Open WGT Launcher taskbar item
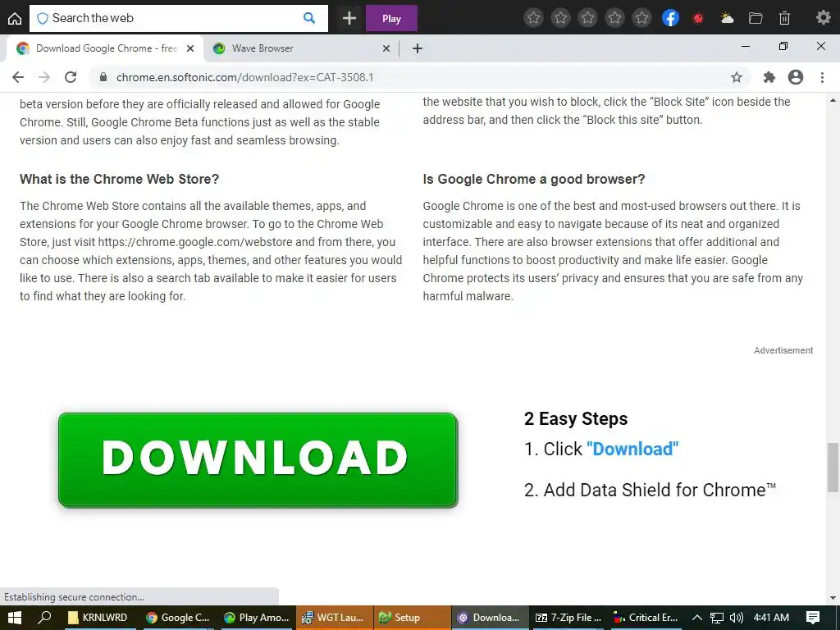Image resolution: width=840 pixels, height=630 pixels. point(334,618)
